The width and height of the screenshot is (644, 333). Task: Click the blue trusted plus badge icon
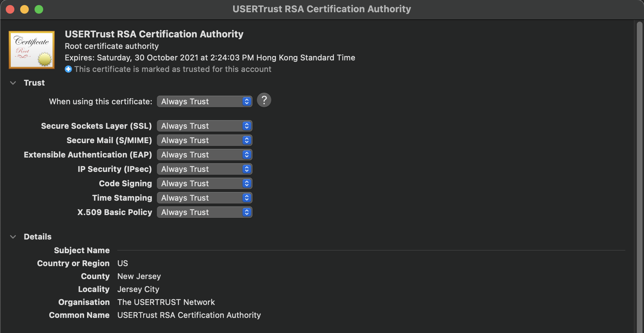68,69
